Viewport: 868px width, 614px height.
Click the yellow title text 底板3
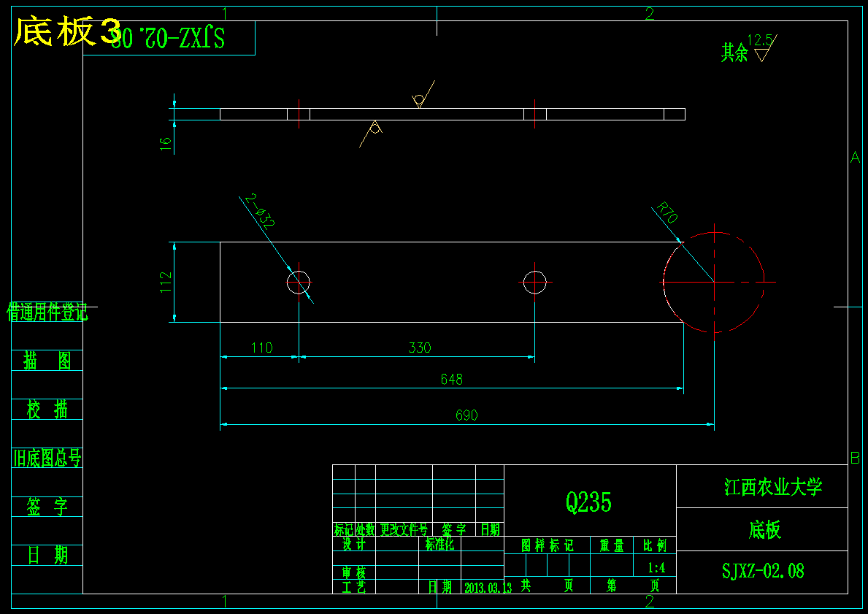[x=68, y=31]
